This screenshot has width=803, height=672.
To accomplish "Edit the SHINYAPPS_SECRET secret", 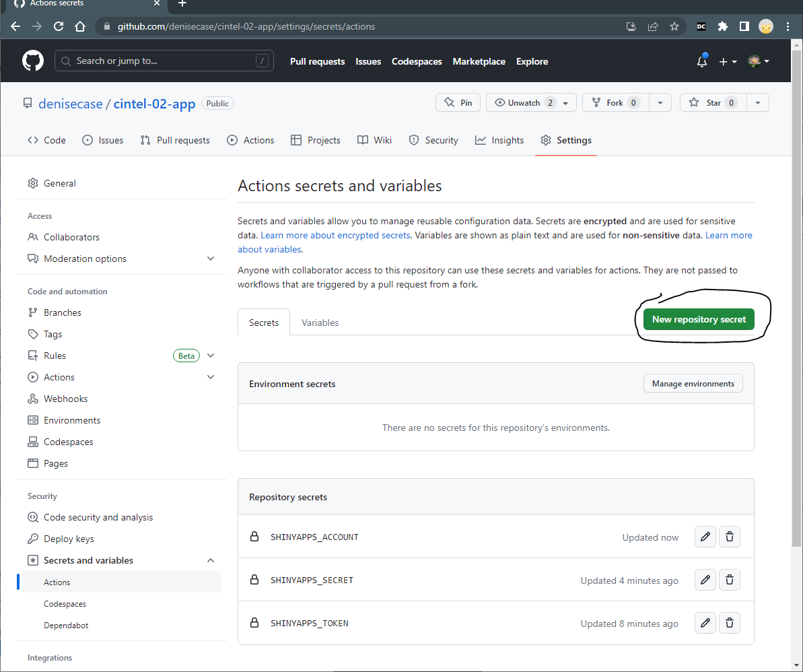I will 705,580.
